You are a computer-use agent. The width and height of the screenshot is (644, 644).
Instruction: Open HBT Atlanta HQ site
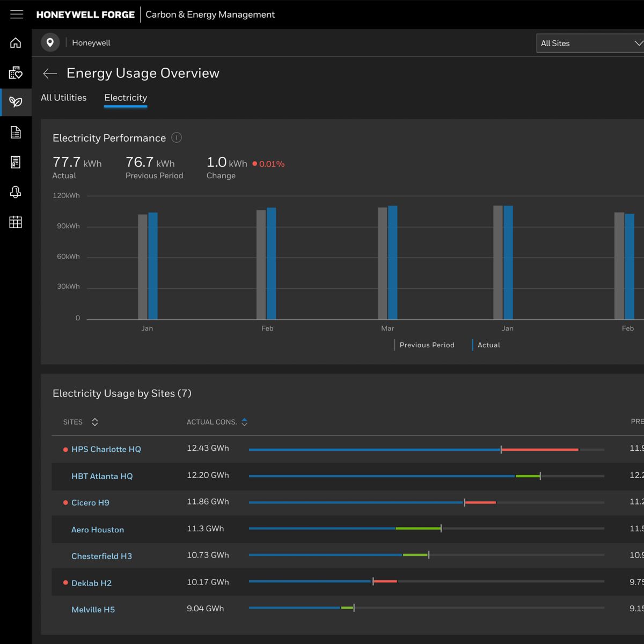(102, 476)
